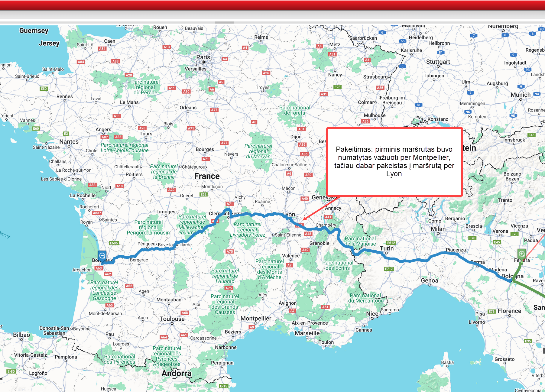The image size is (545, 392).
Task: Click the Marseille city label
Action: 307,333
